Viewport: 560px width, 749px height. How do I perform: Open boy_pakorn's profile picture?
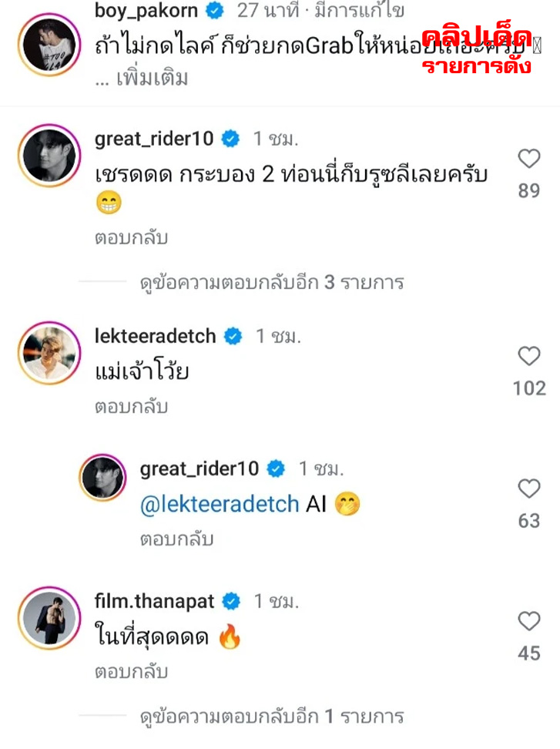click(x=49, y=43)
